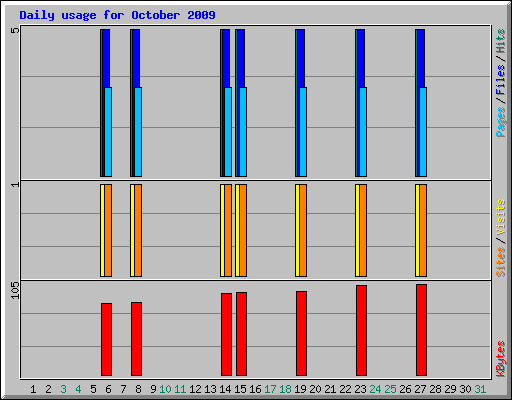Select the yellow Visits bar for day 19

pyautogui.click(x=297, y=230)
